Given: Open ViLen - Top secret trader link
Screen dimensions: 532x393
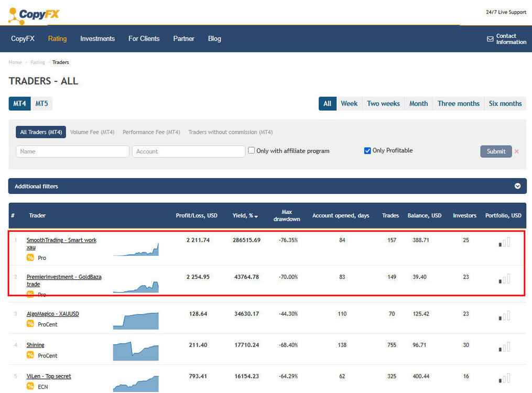Looking at the screenshot, I should 49,376.
